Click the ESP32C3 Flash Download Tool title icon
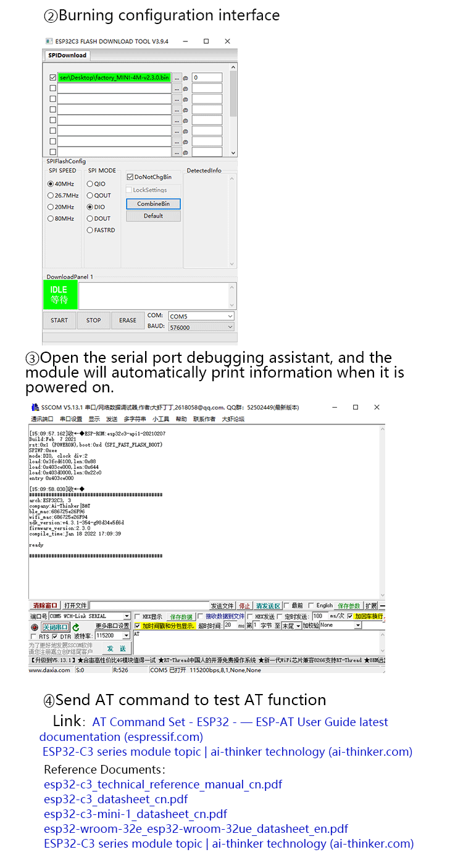Viewport: 463px width, 868px height. click(x=49, y=41)
